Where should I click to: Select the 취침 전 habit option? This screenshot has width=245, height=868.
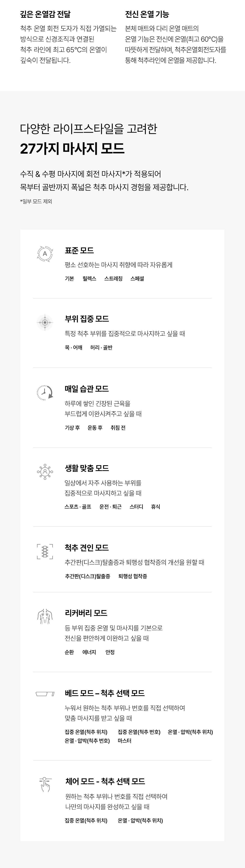pos(118,428)
